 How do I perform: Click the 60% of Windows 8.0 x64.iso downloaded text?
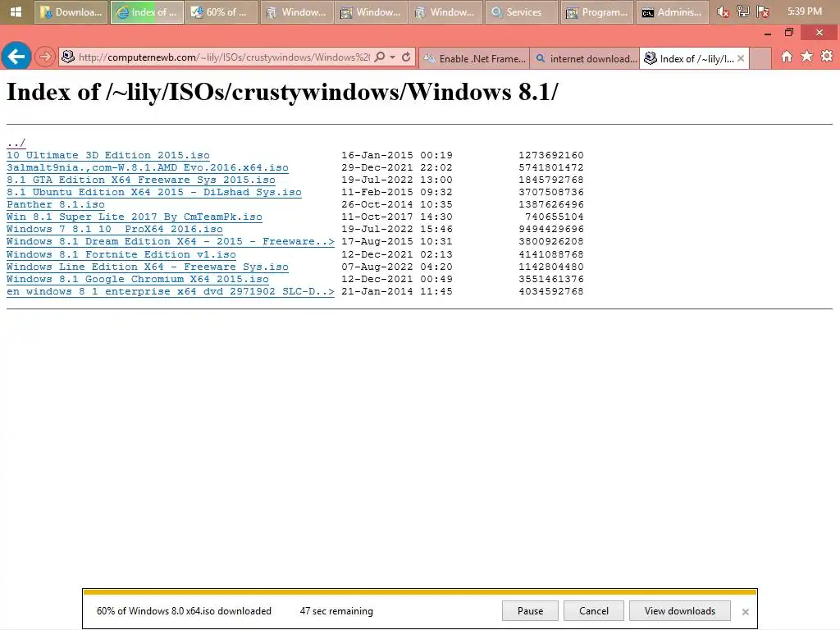tap(184, 610)
